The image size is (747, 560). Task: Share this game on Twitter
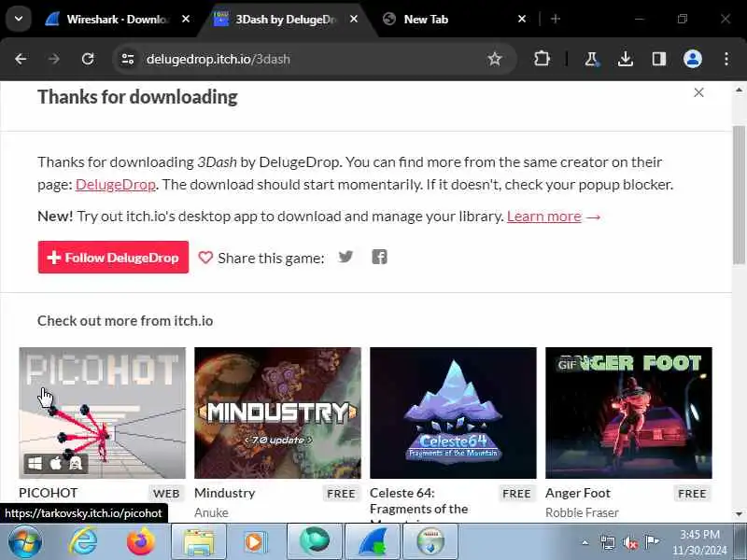(x=345, y=258)
